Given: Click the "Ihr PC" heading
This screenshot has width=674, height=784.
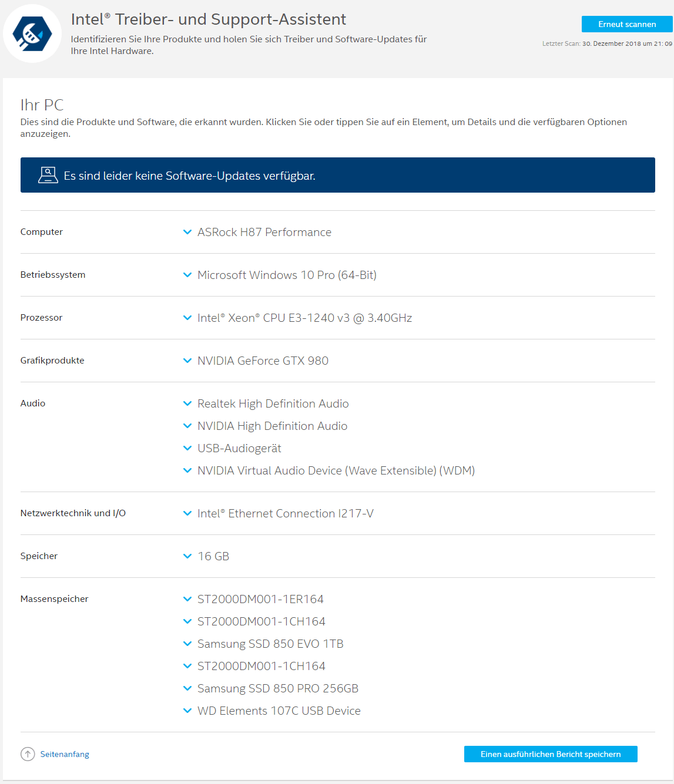Looking at the screenshot, I should click(x=42, y=105).
